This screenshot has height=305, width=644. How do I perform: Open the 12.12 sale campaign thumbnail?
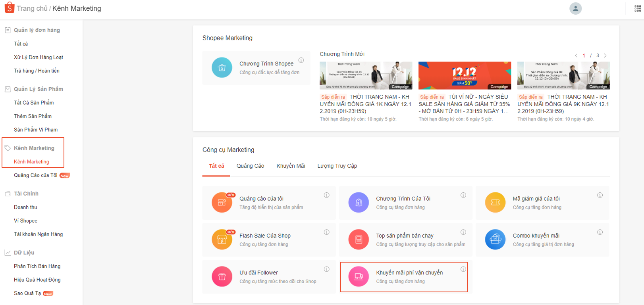pyautogui.click(x=465, y=75)
